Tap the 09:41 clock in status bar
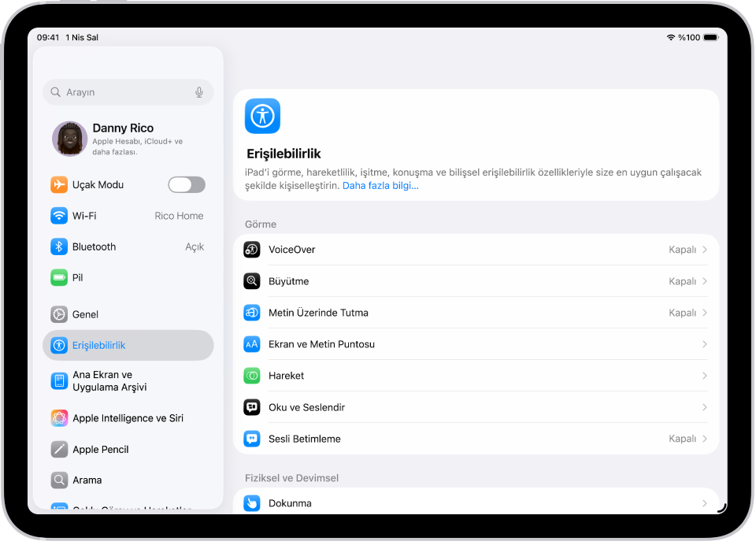The height and width of the screenshot is (545, 756). click(48, 37)
